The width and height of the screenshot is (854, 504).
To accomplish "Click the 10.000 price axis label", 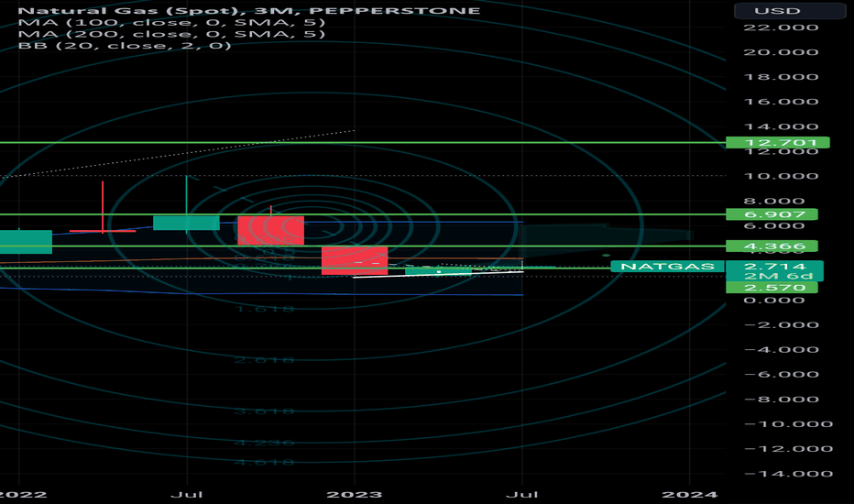I will pos(781,176).
